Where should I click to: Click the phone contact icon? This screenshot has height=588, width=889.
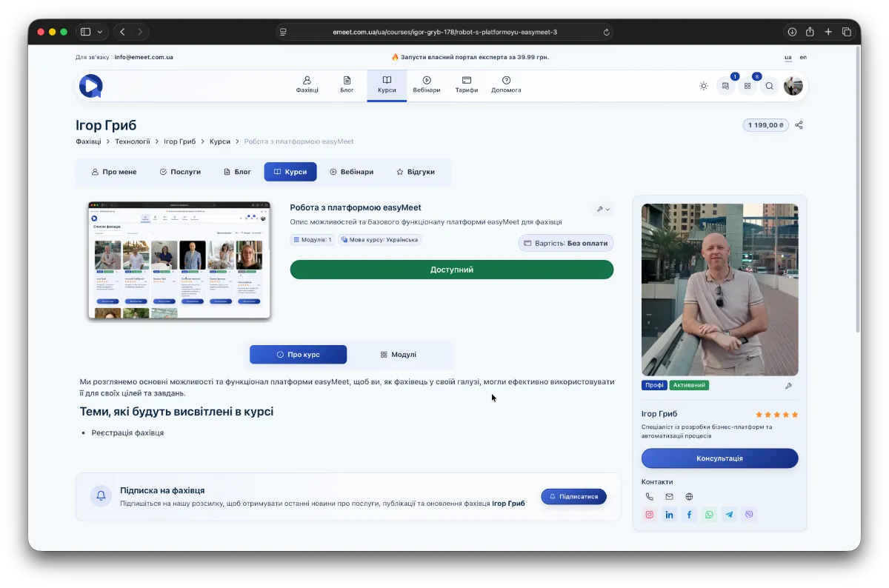(650, 497)
